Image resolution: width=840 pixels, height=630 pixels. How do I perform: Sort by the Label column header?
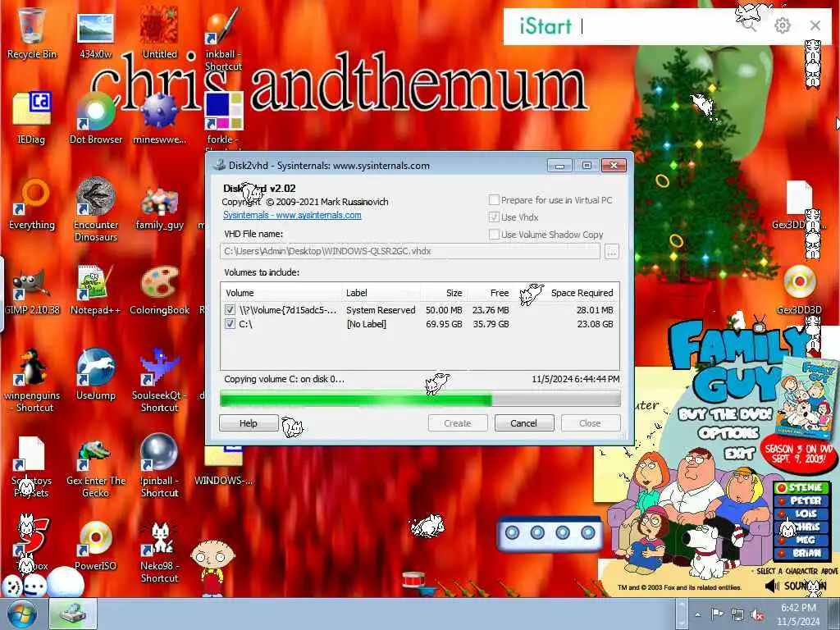381,293
